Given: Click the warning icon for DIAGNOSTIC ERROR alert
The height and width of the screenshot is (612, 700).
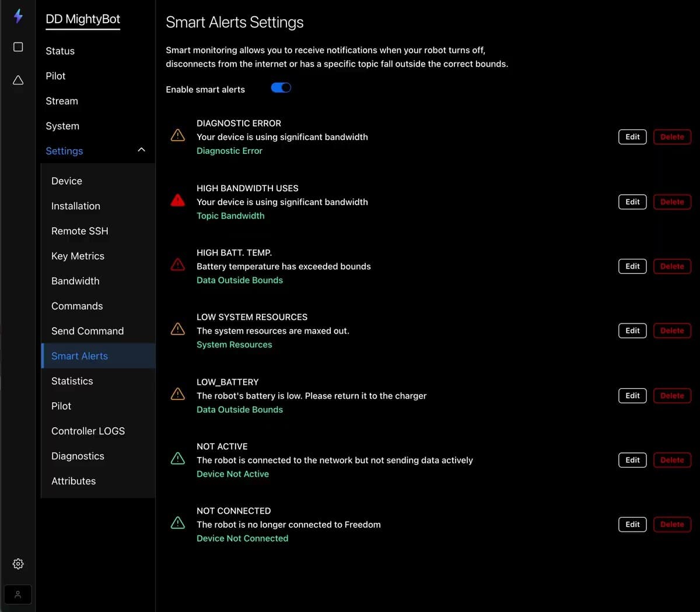Looking at the screenshot, I should [178, 135].
